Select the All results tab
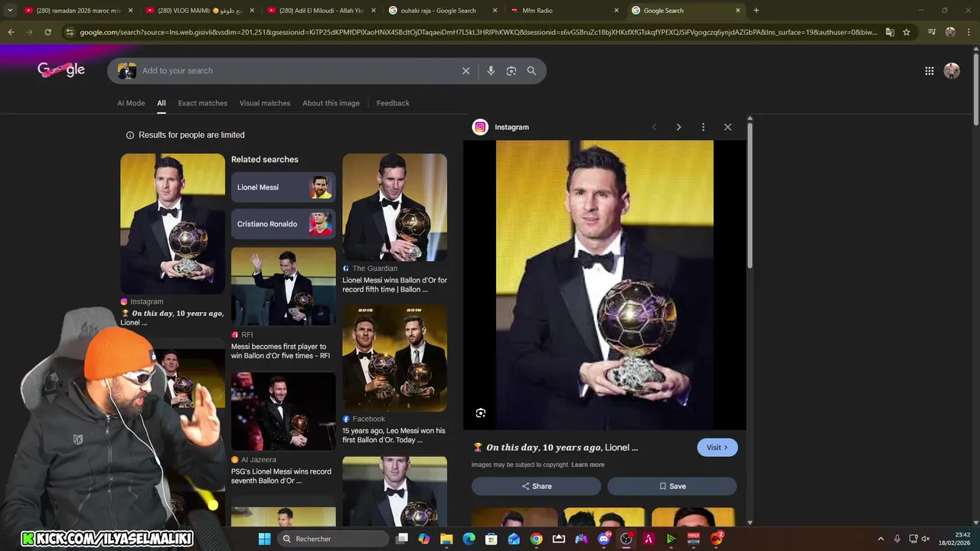Screen dimensions: 980x551 pos(162,103)
